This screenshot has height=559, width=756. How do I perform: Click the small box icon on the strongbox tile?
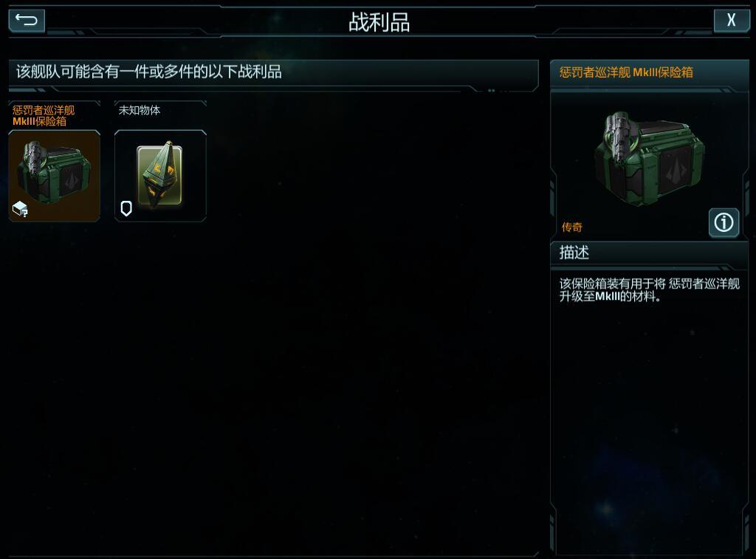[20, 209]
